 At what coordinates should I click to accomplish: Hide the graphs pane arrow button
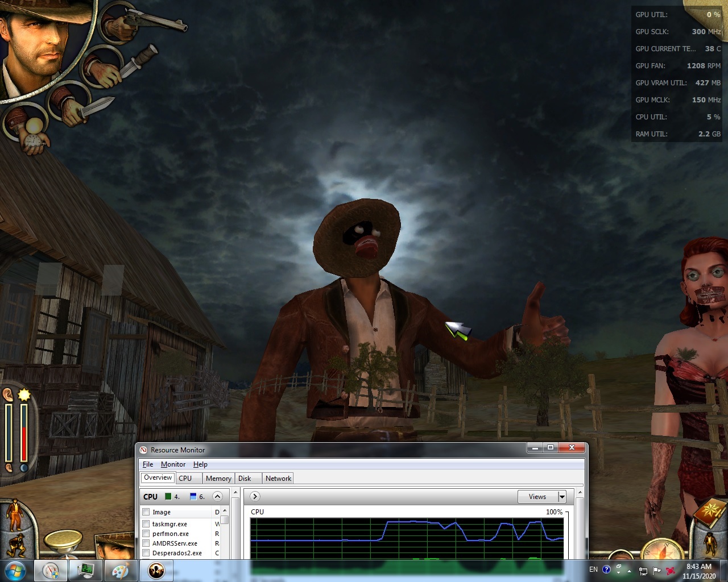click(255, 497)
